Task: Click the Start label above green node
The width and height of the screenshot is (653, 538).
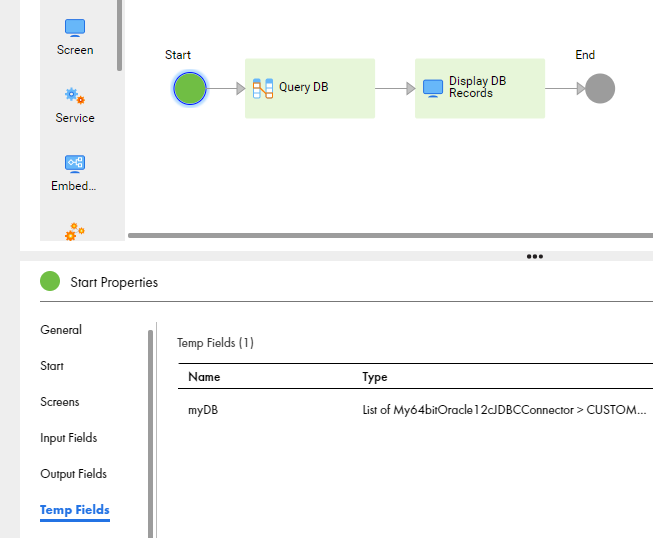Action: pyautogui.click(x=178, y=55)
